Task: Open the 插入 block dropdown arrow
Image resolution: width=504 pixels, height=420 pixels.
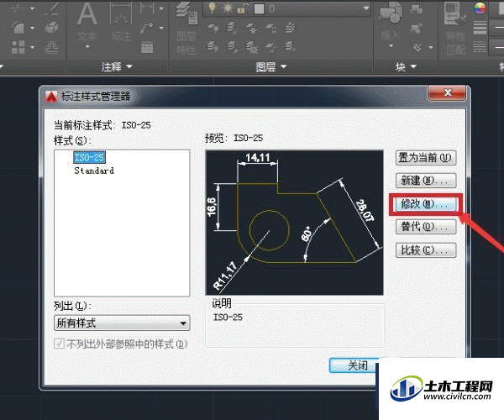Action: (x=391, y=46)
